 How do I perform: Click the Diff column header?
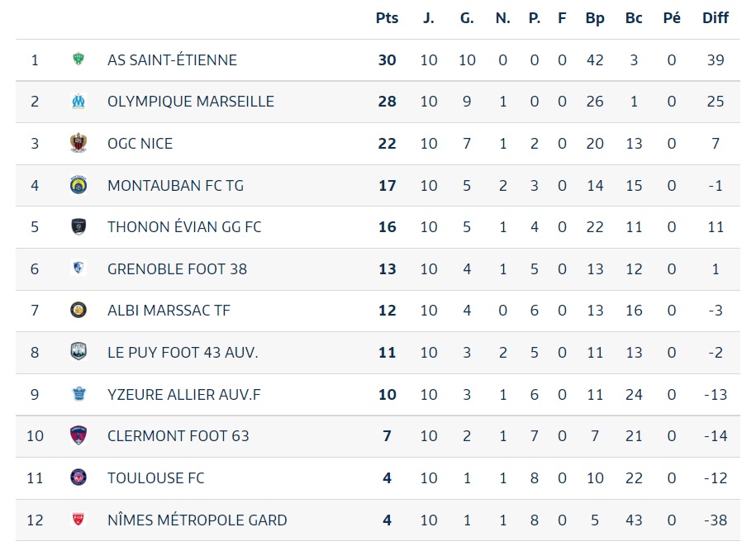point(716,17)
